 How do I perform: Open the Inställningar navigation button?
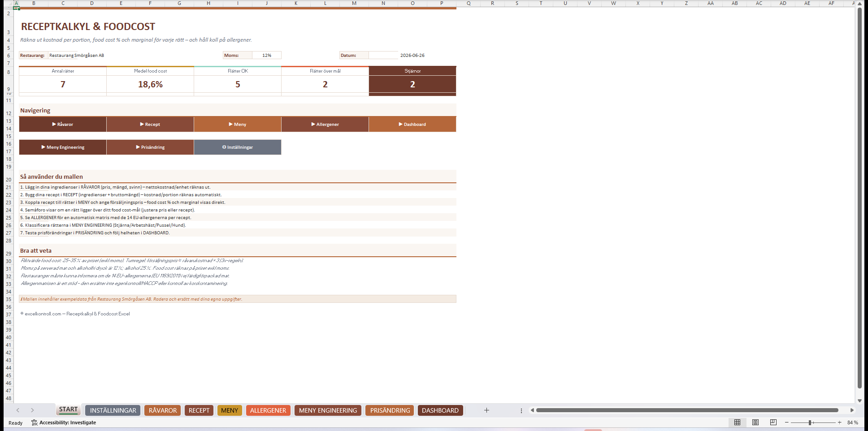pos(238,147)
